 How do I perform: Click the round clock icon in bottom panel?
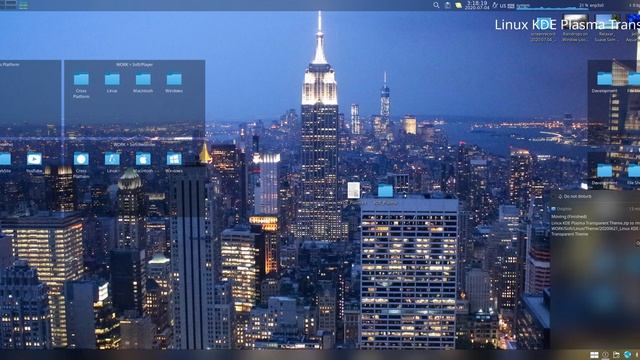pyautogui.click(x=605, y=355)
